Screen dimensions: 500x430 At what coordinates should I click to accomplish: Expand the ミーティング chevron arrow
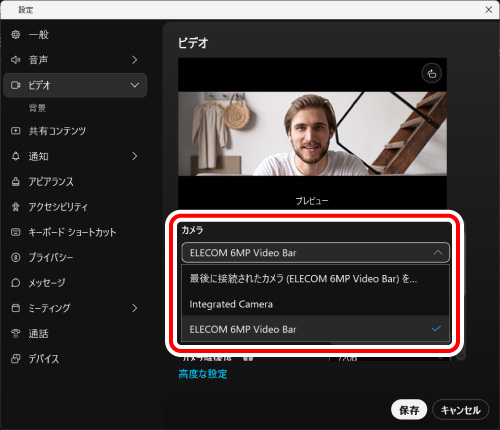tap(134, 308)
